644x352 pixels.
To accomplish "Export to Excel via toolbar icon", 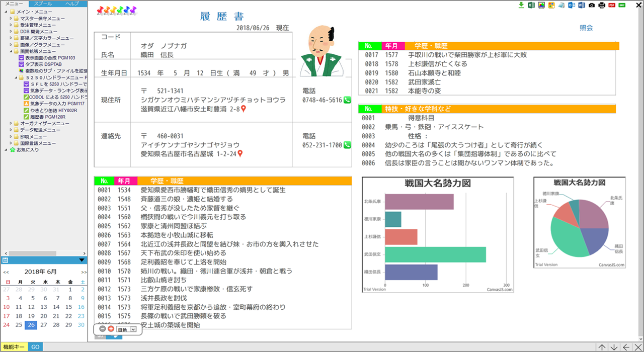I will coord(531,5).
